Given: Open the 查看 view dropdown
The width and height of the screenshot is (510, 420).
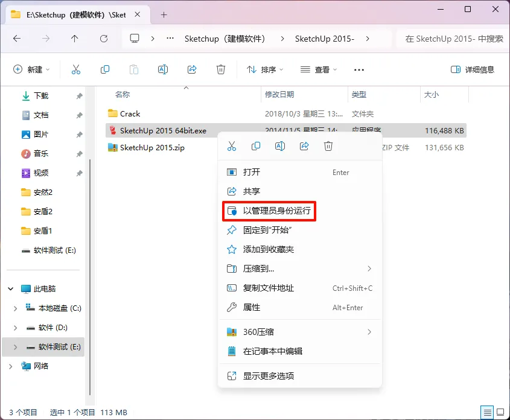Looking at the screenshot, I should click(x=319, y=69).
